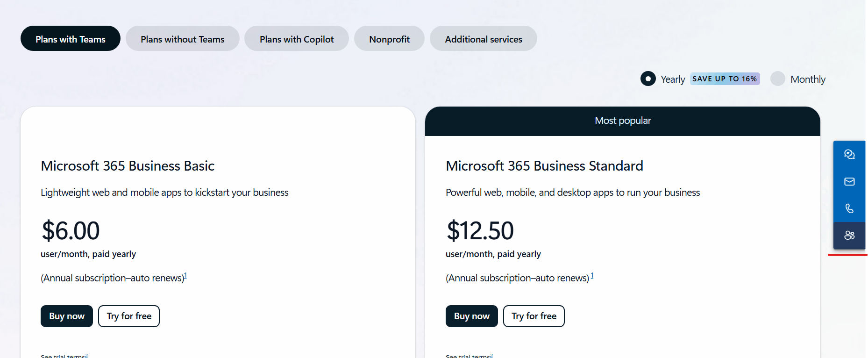The height and width of the screenshot is (358, 868).
Task: Click 'Powerful web, mobile, and desktop apps' description
Action: point(573,193)
